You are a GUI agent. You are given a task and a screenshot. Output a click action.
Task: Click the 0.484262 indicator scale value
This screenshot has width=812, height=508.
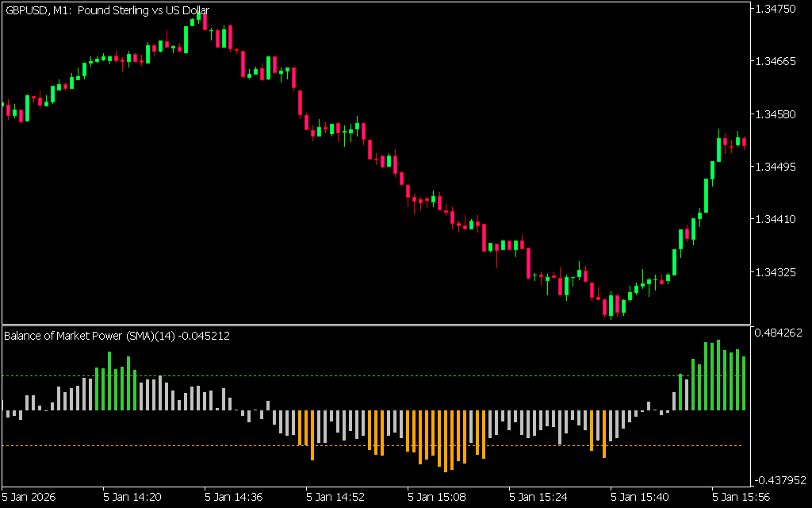coord(780,332)
